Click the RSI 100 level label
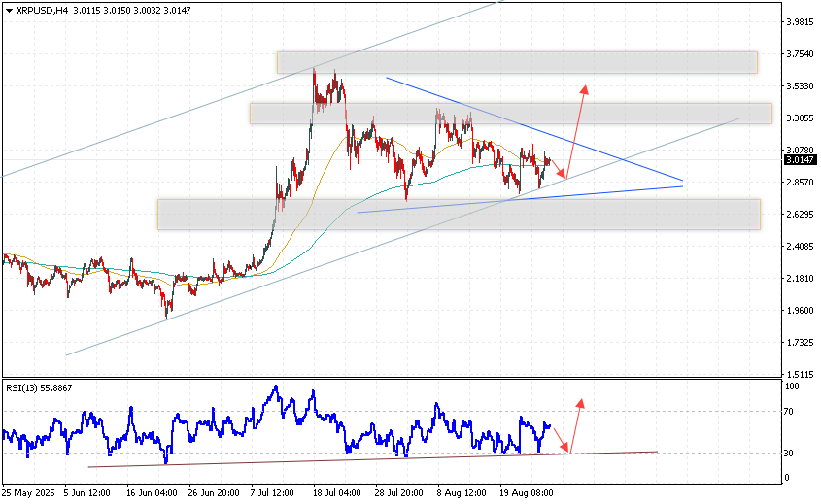This screenshot has height=504, width=821. click(792, 386)
